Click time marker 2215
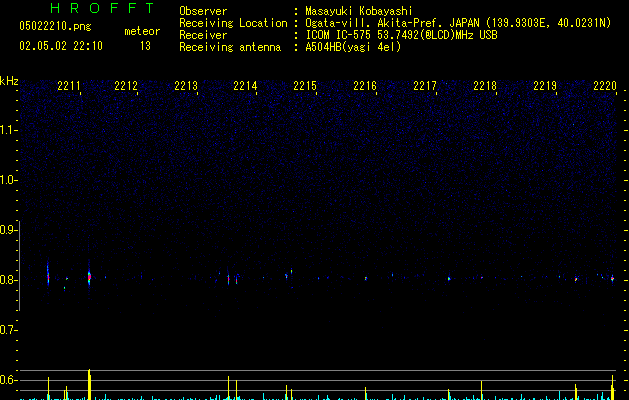The image size is (629, 400). point(305,86)
